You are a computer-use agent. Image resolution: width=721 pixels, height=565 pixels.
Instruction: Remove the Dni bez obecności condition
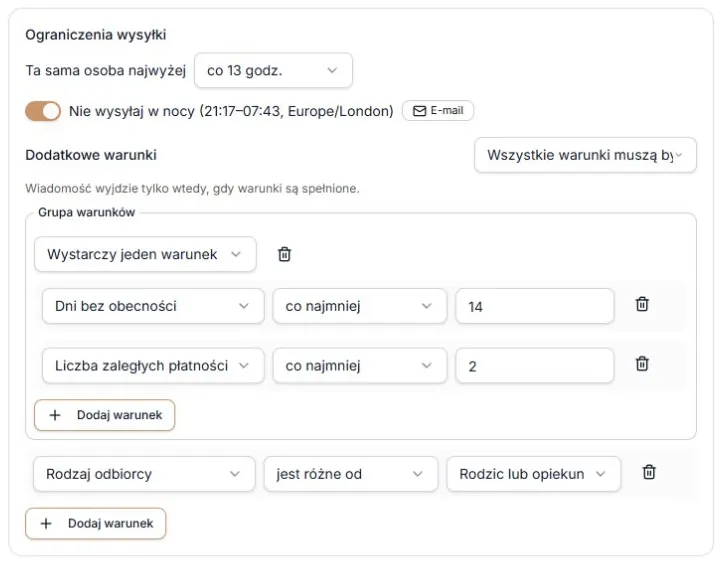pos(642,304)
